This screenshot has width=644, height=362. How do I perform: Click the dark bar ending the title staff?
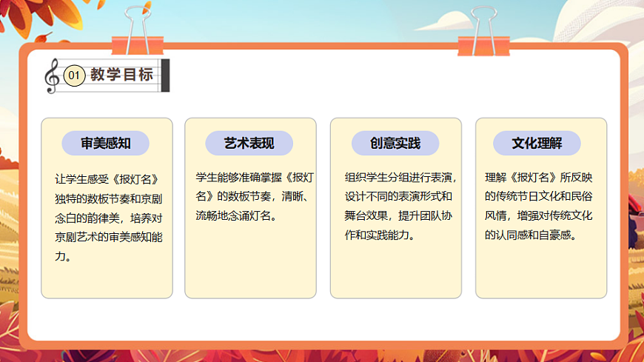[x=165, y=76]
